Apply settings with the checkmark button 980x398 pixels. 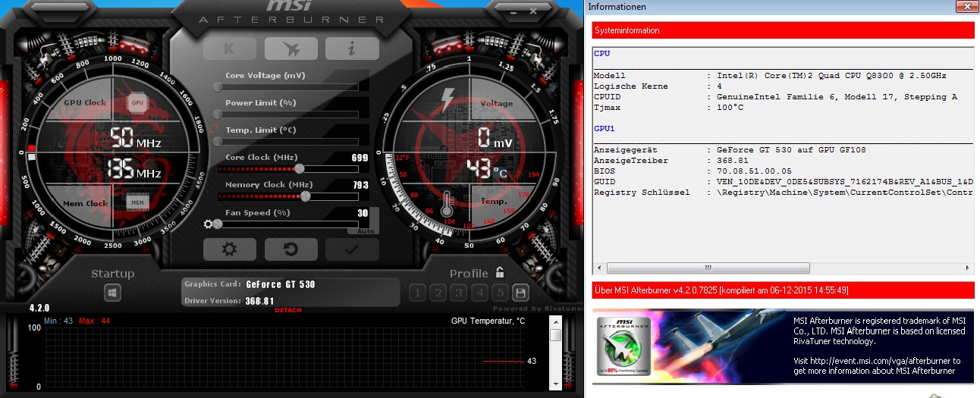352,249
